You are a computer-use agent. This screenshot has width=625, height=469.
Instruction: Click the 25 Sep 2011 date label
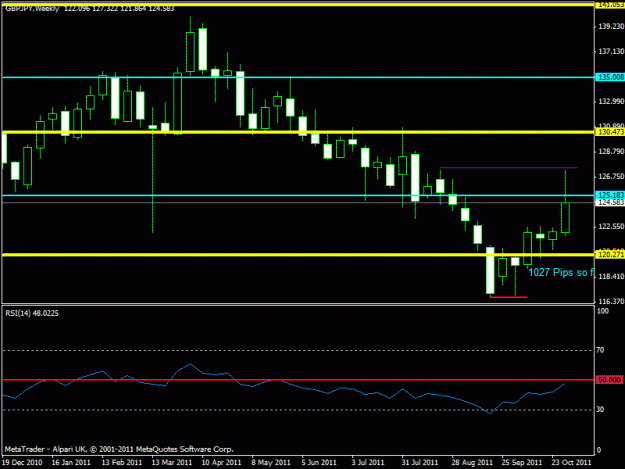tap(522, 462)
